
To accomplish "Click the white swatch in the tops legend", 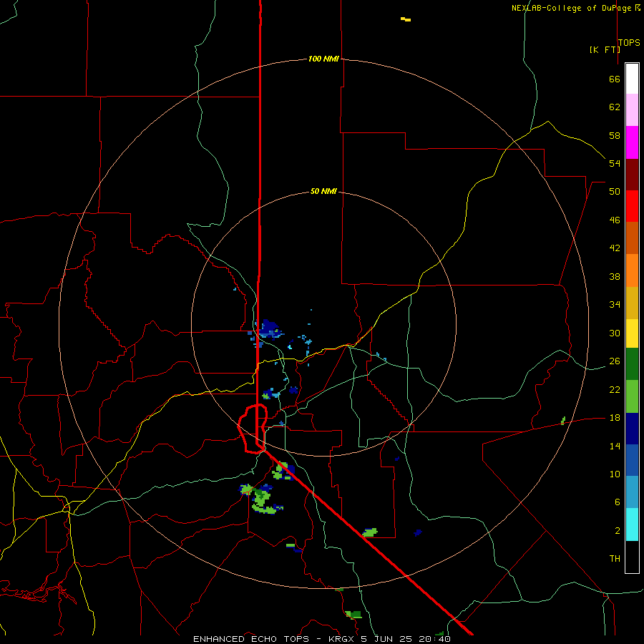I will pyautogui.click(x=632, y=79).
